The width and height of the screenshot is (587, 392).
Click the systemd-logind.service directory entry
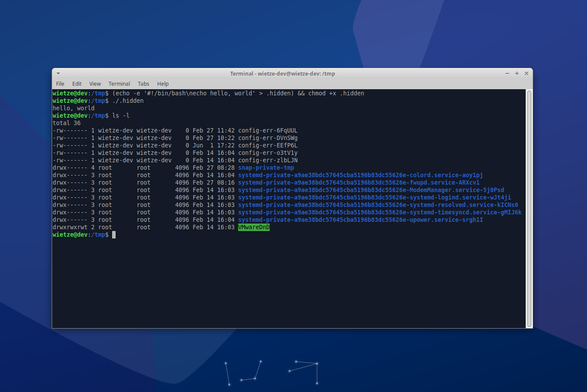click(374, 198)
